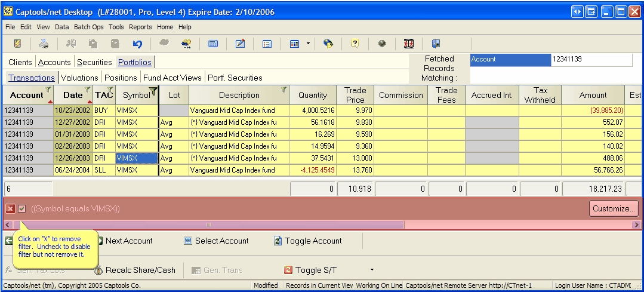Screen dimensions: 644x292
Task: Uncheck the Symbol equals VIMSX filter checkbox
Action: point(22,208)
